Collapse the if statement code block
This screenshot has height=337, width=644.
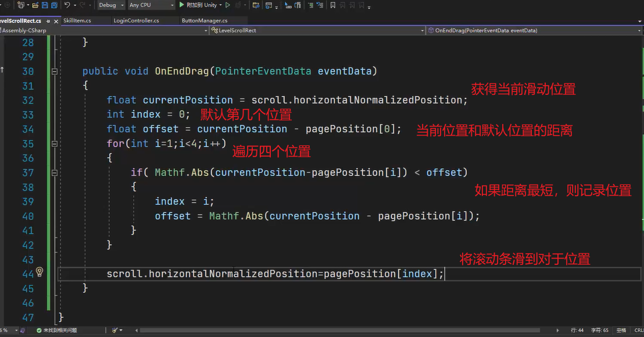55,173
